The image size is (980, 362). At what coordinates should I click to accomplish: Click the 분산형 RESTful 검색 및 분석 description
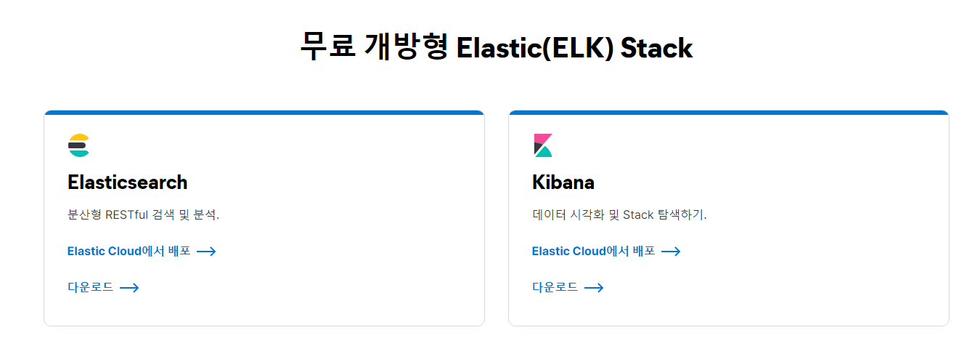click(x=143, y=215)
